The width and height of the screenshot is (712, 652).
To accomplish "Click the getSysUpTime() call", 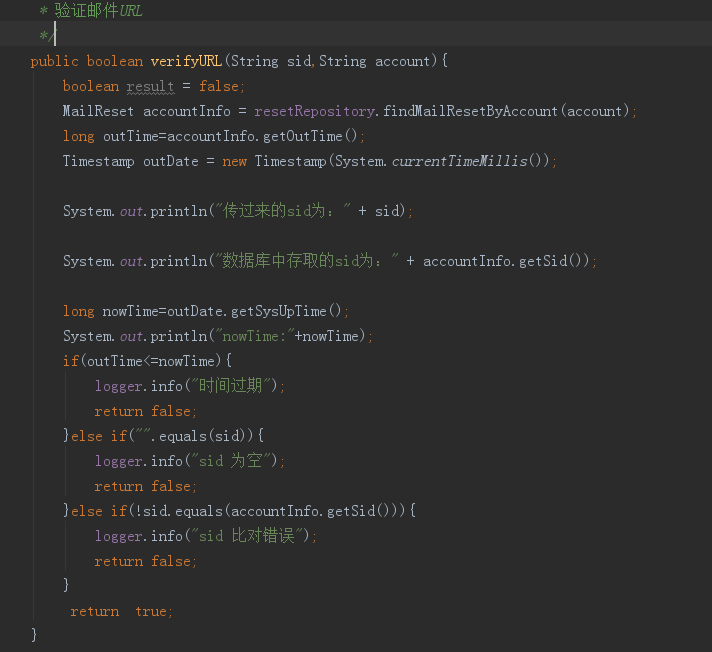I will tap(286, 311).
